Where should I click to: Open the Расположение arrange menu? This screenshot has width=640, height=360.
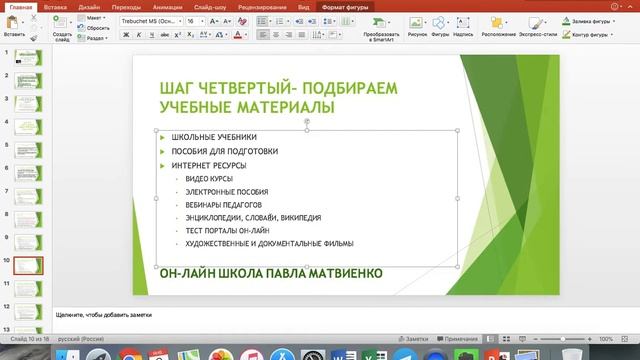(x=498, y=27)
